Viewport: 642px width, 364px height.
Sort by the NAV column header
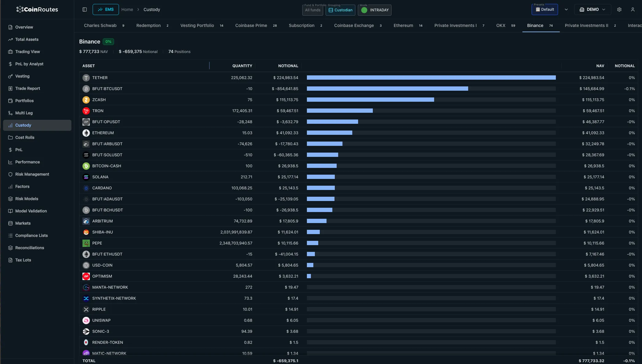pyautogui.click(x=600, y=66)
